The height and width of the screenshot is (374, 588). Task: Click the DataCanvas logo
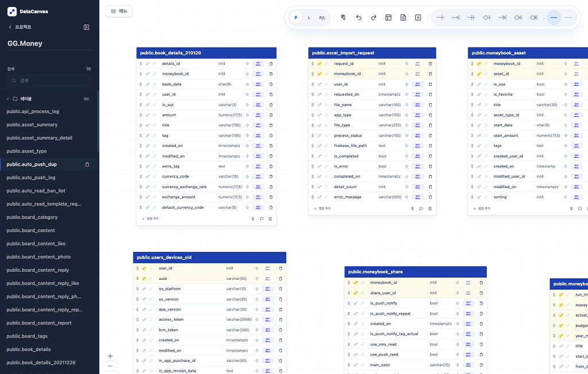click(x=12, y=11)
